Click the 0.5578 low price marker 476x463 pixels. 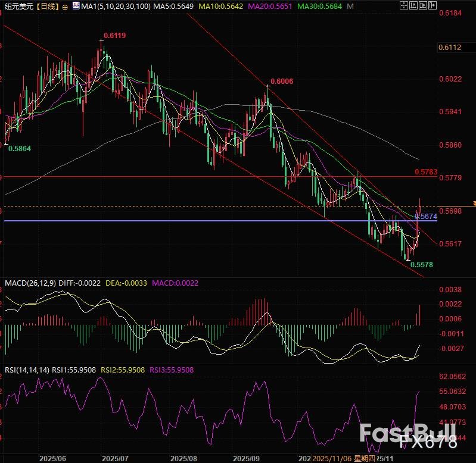tap(422, 264)
